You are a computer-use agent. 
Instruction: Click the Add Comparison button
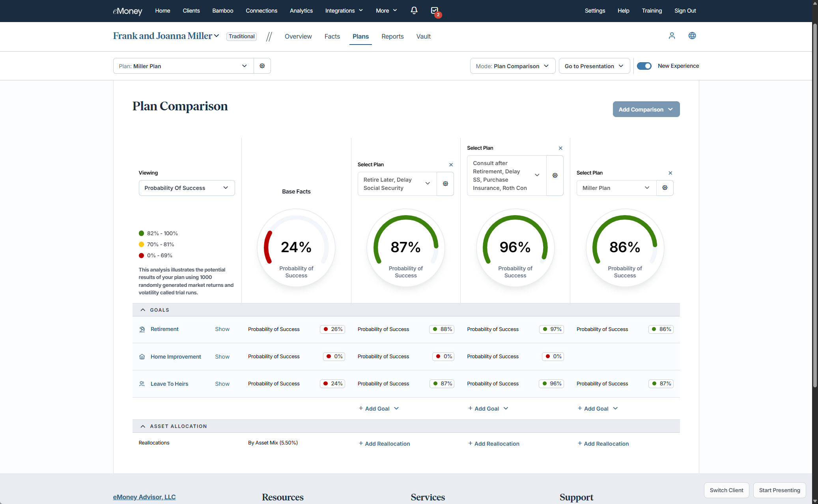click(x=646, y=109)
